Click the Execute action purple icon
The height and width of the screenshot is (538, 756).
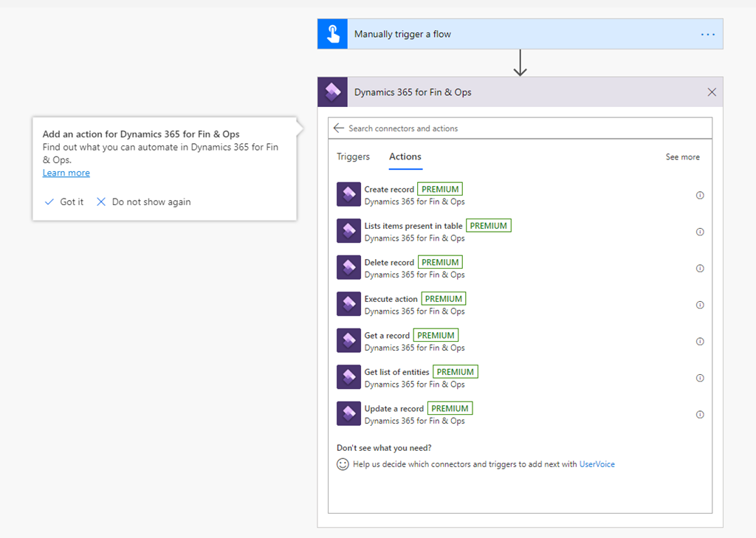[348, 304]
